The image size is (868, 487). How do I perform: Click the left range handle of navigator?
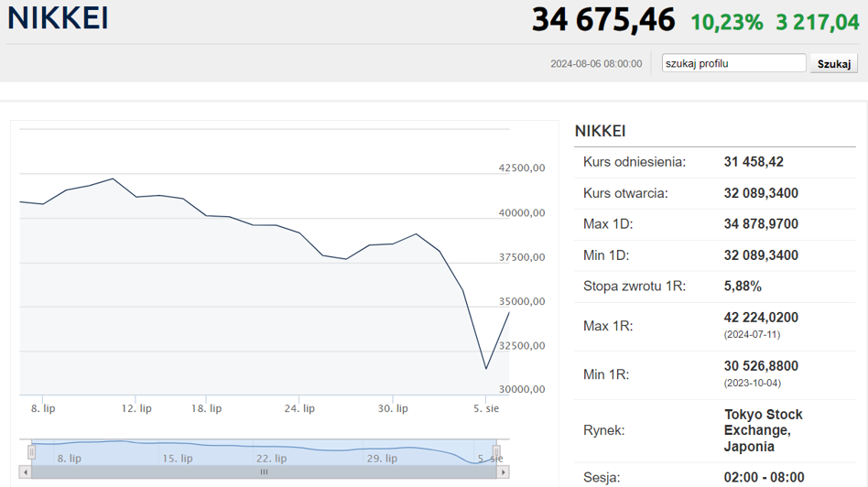[32, 452]
